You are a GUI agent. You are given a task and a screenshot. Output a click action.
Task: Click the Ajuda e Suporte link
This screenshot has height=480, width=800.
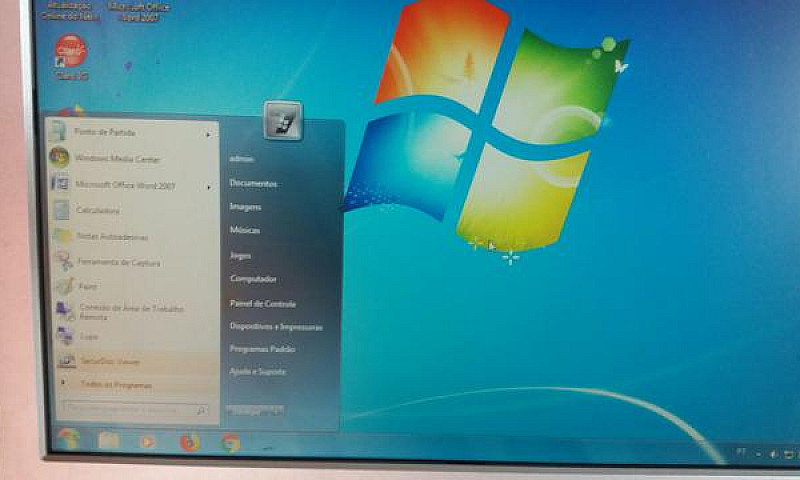257,371
